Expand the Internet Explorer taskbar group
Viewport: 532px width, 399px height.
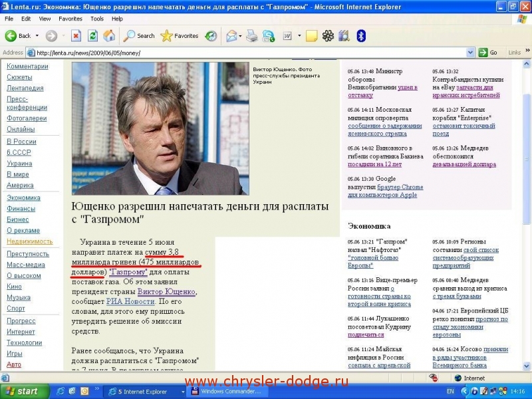point(145,392)
